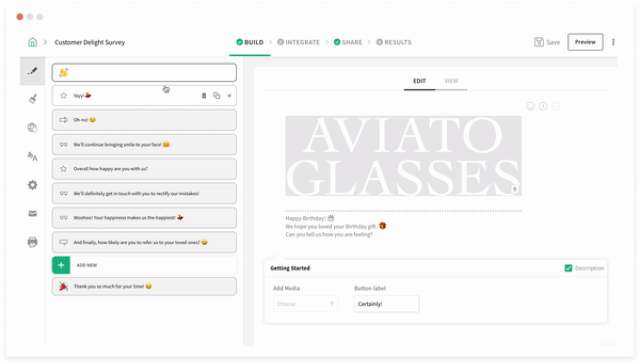Remove the Aviato Glasses header image
The image size is (640, 364).
point(515,189)
